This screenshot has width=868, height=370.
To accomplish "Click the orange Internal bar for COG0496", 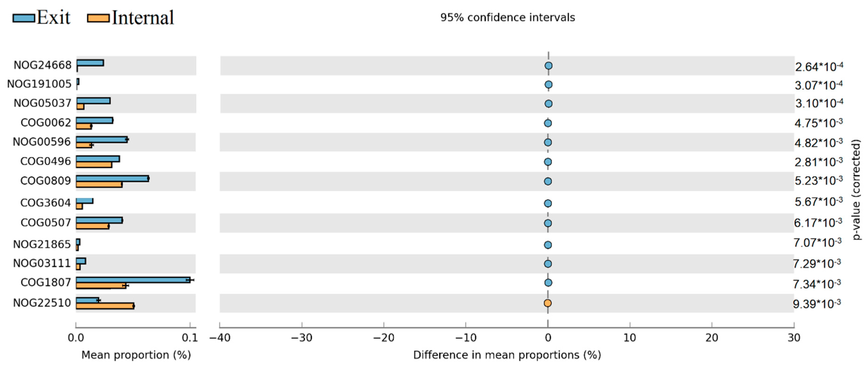I will coord(94,165).
